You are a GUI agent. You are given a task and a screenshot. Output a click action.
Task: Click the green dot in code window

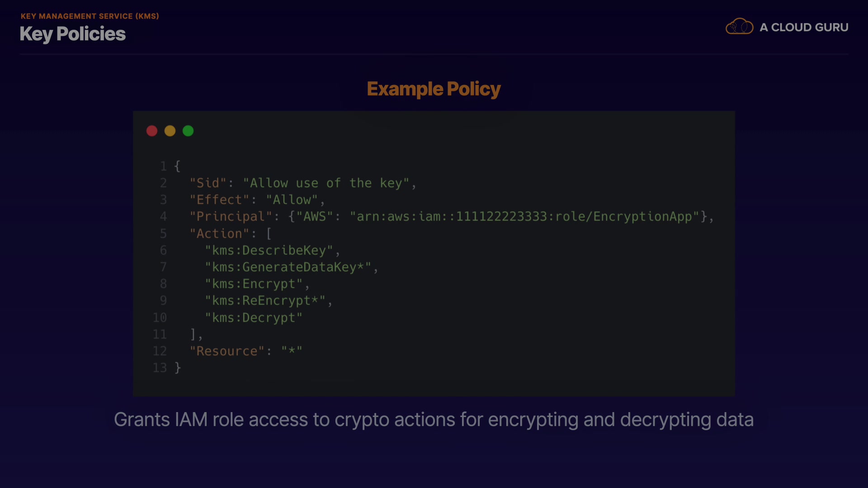point(188,131)
